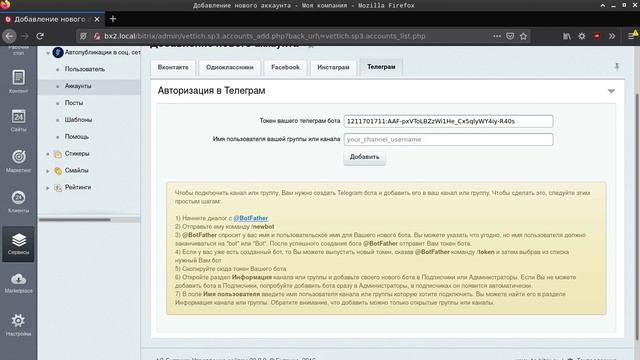Open page actions three-dots menu
Screen dimensions: 640x360
pos(497,36)
